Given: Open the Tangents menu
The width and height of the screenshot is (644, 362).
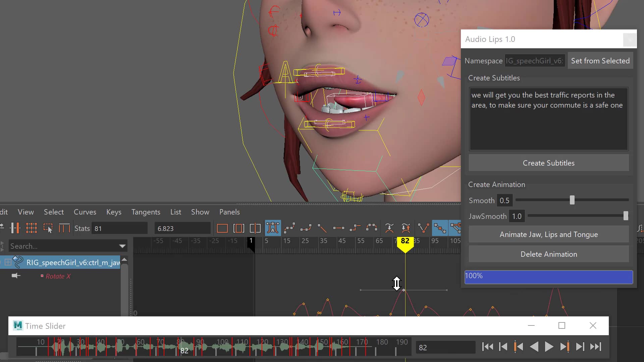Looking at the screenshot, I should pyautogui.click(x=146, y=212).
